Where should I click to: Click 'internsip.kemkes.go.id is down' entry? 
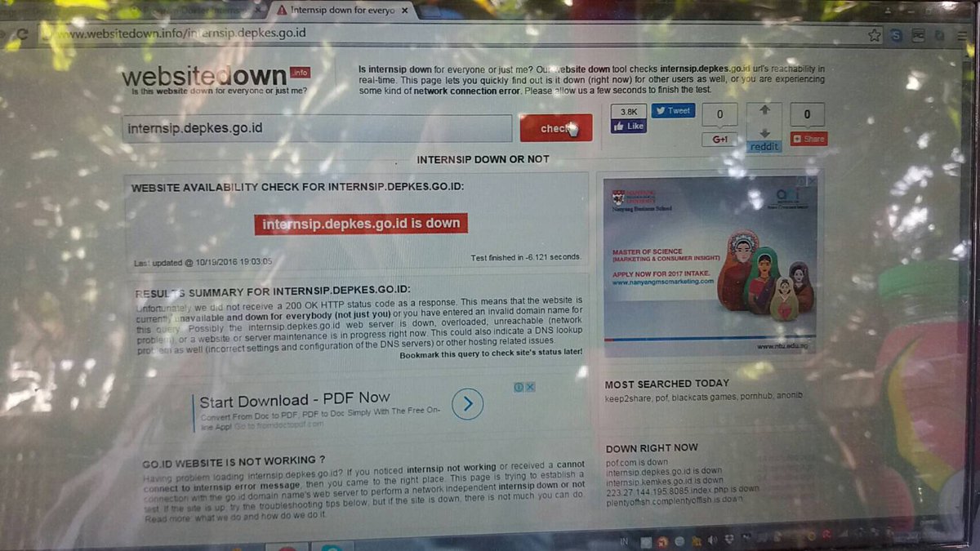coord(665,482)
